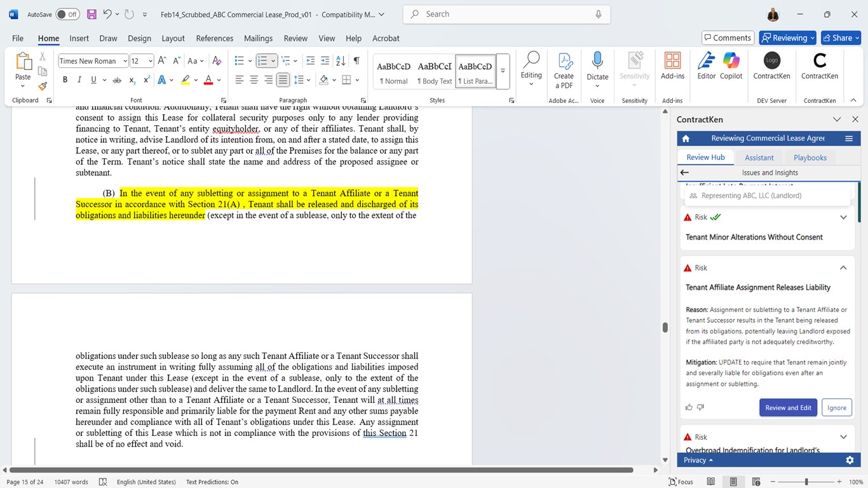Screen dimensions: 868x488
Task: Click the document horizontal scrollbar
Action: pos(322,470)
